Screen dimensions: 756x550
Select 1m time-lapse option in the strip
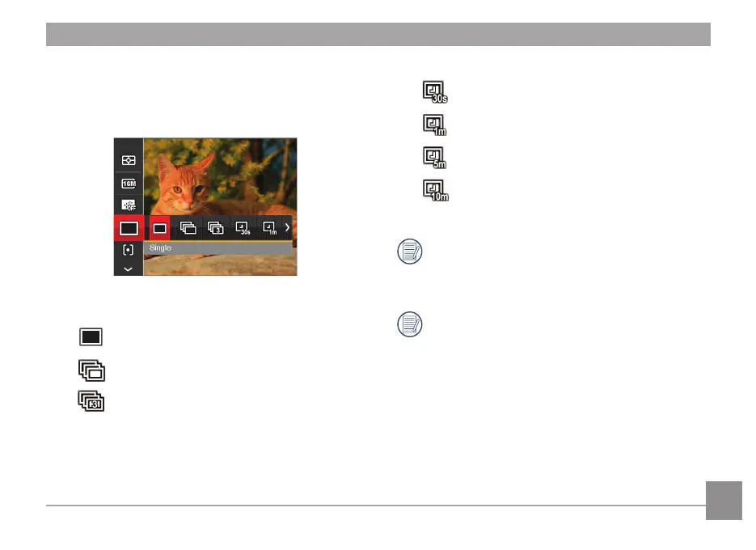pos(270,228)
